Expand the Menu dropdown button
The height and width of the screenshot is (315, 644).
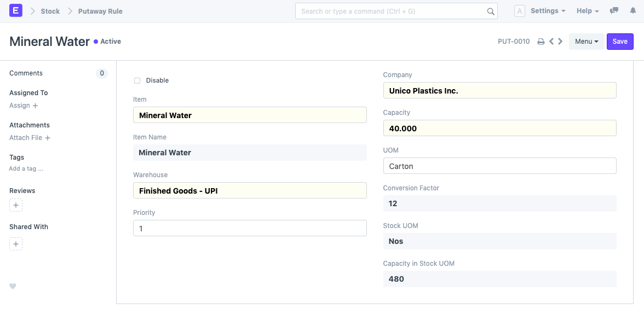(586, 42)
